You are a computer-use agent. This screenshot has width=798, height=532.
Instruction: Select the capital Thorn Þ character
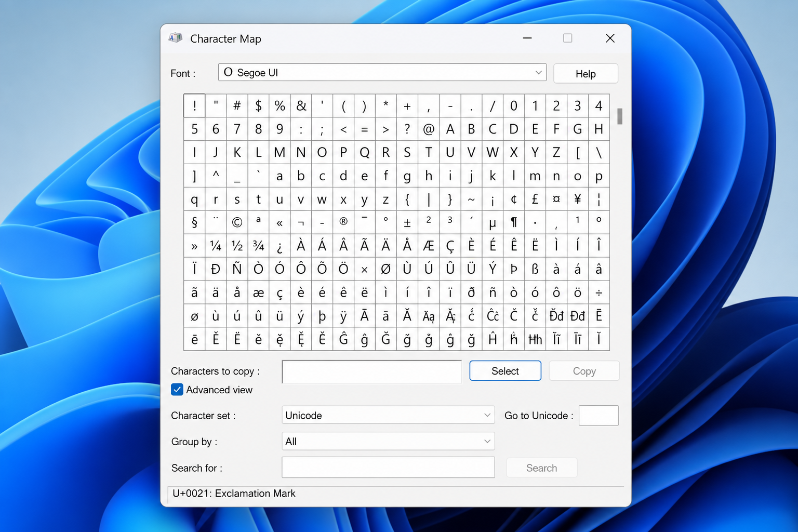[514, 270]
